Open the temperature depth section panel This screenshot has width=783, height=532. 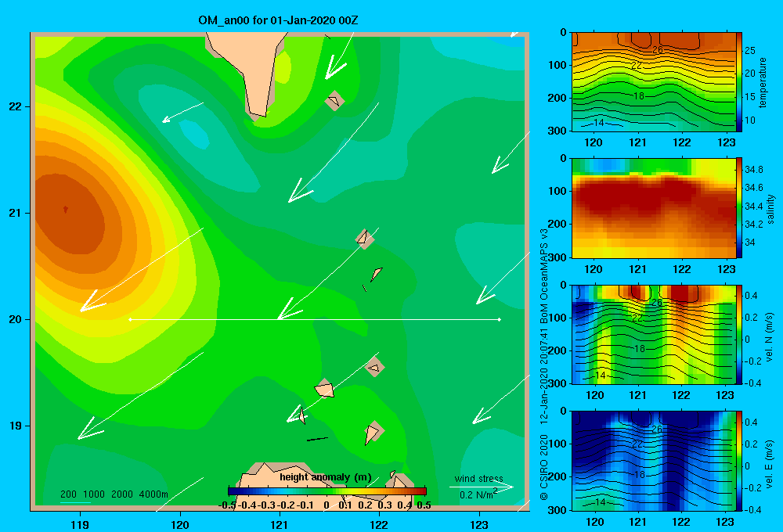click(x=654, y=82)
